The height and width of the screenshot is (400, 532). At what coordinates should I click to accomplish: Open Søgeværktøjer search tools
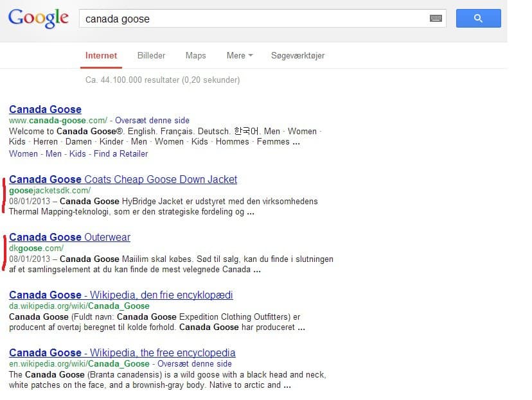(297, 56)
